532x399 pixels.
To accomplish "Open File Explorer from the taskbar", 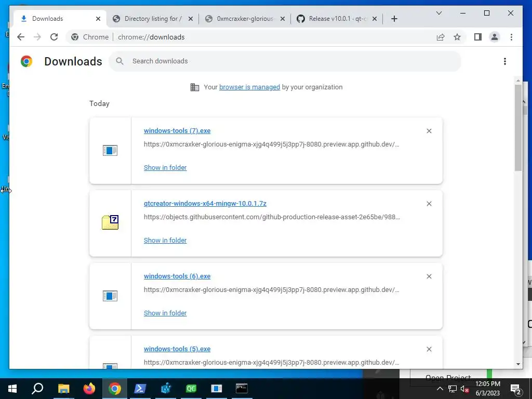I will (63, 389).
